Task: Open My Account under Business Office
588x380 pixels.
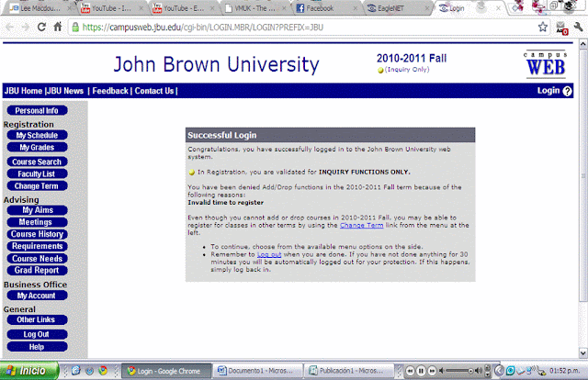Action: tap(37, 296)
